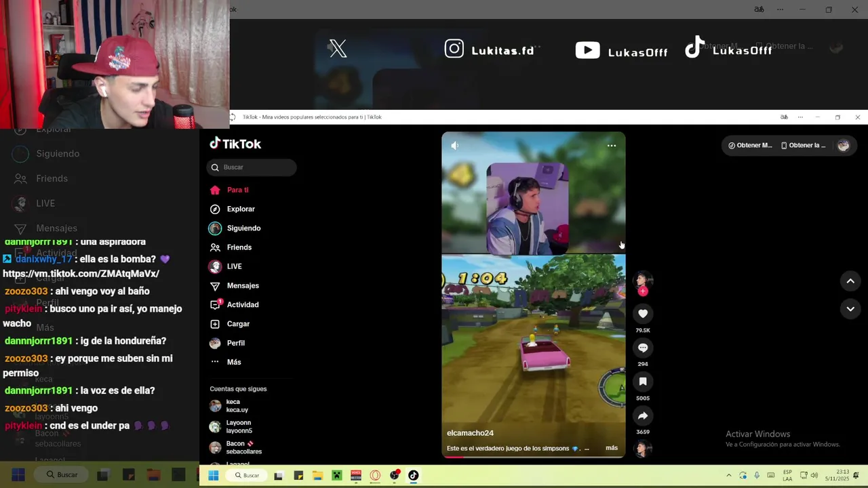Screen dimensions: 868x488
Task: Click the taskbar Buscar search box
Action: pos(247,476)
